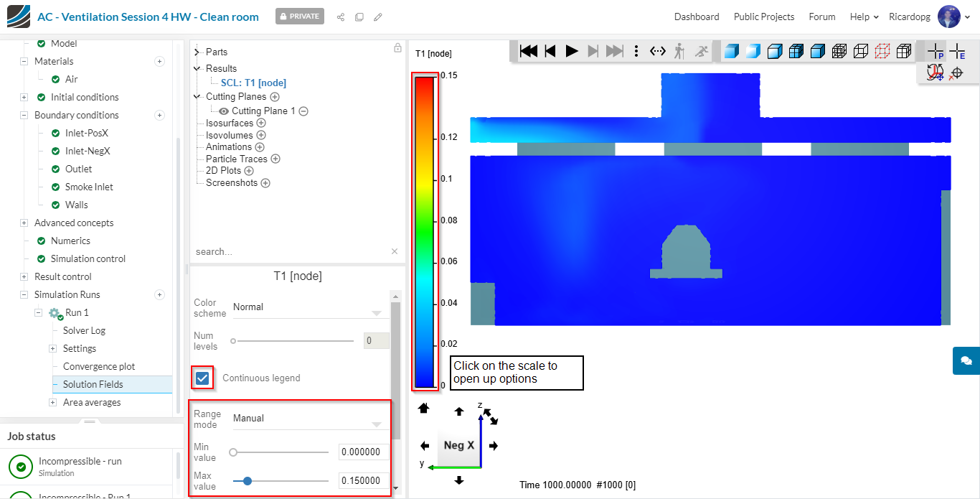Add a new isosurface

261,123
